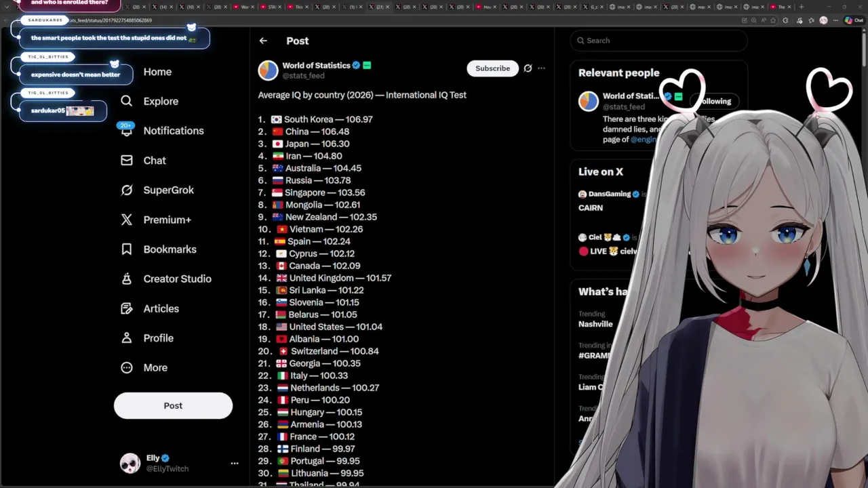Click the read aloud icon in address bar

(763, 20)
